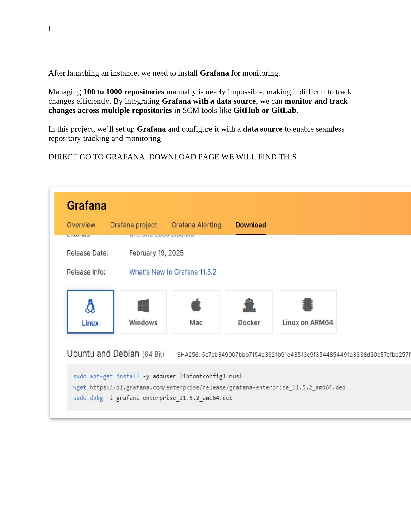
Task: Click the sudo apt-get install command line
Action: tap(158, 376)
